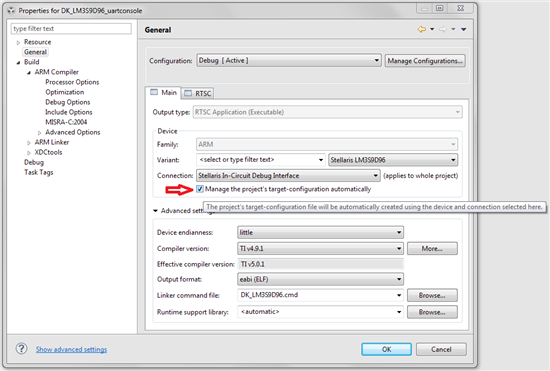550x371 pixels.
Task: Select the ARM Linker tree label
Action: click(52, 142)
